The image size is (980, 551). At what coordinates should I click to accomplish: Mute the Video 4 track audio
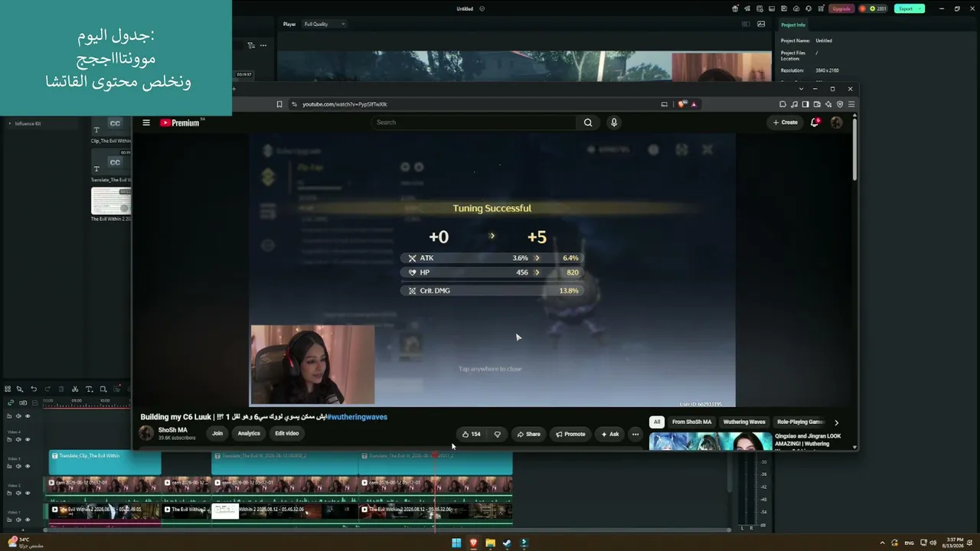point(18,439)
